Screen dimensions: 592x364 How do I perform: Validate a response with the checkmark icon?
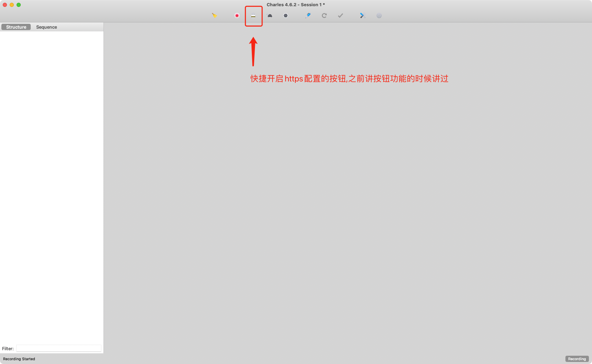341,16
